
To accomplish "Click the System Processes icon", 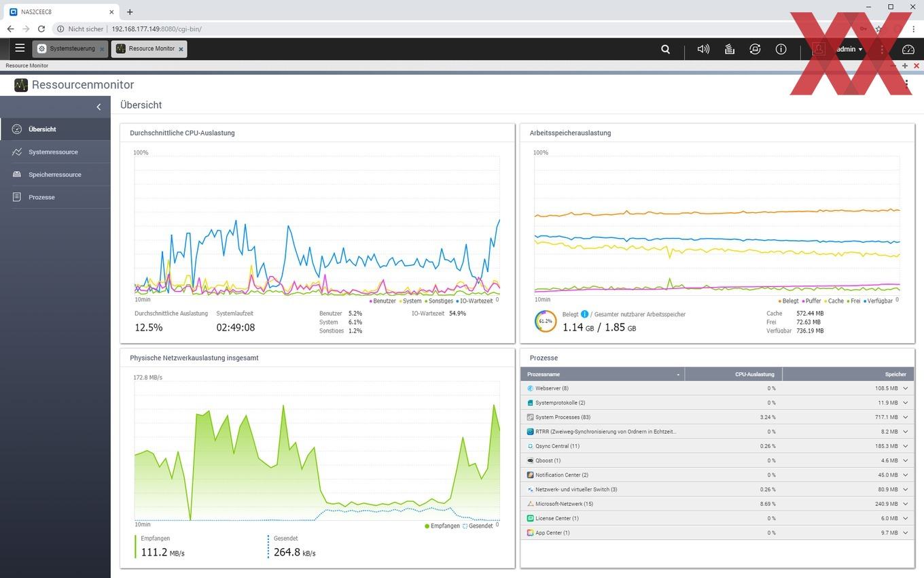I will coord(531,417).
